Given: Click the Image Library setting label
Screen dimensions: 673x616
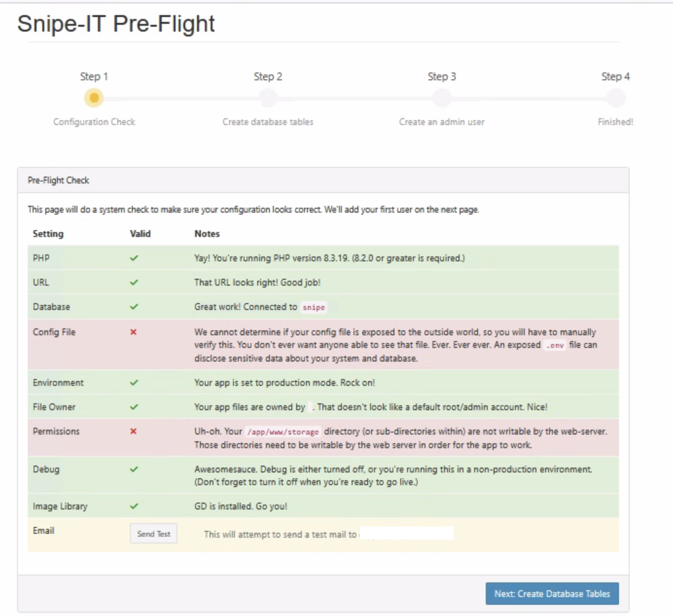Looking at the screenshot, I should coord(60,506).
